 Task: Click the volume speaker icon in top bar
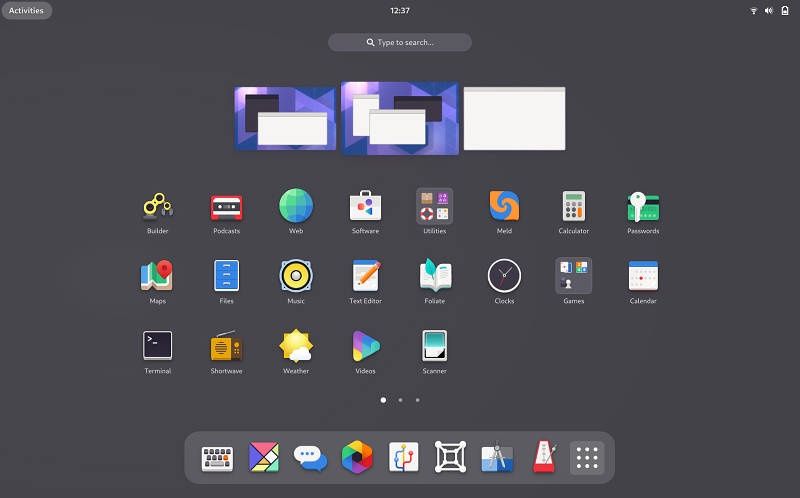[769, 11]
